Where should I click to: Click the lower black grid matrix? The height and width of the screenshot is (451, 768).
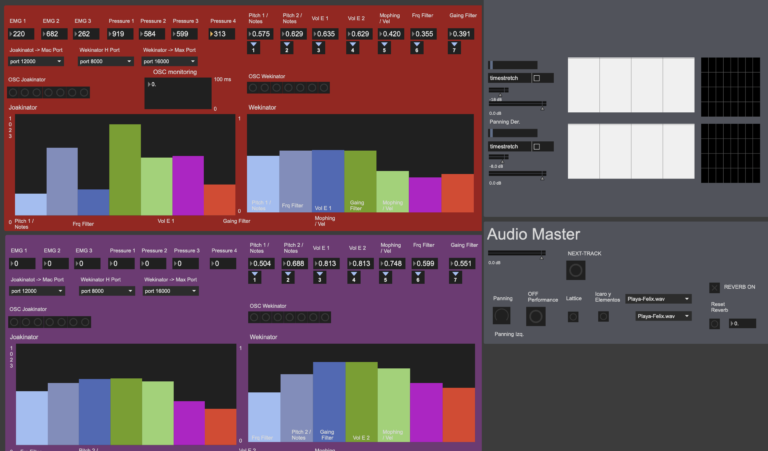click(x=730, y=153)
